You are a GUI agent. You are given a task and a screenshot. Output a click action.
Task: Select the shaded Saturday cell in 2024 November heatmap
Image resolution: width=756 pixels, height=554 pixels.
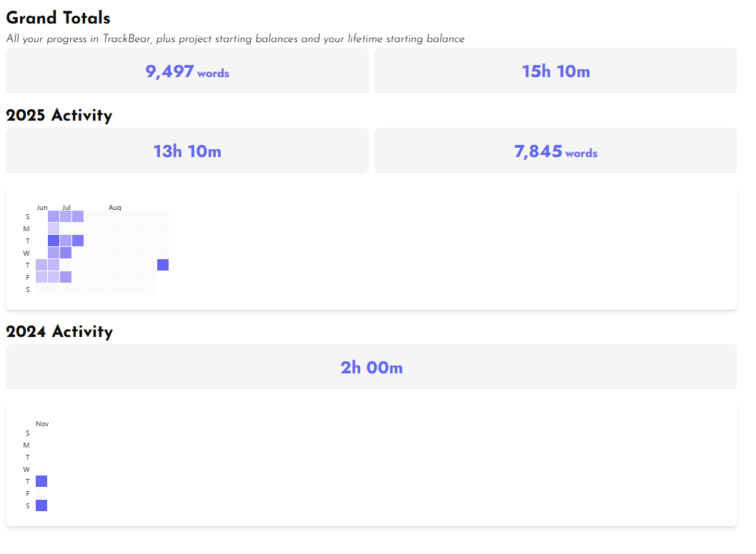(41, 505)
